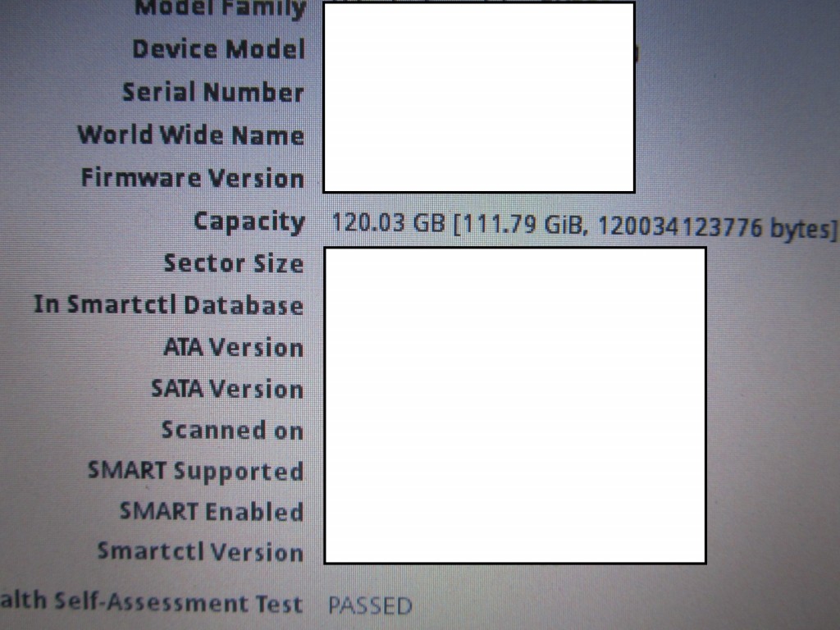The height and width of the screenshot is (630, 840).
Task: Click the SMART Enabled label
Action: [x=212, y=512]
